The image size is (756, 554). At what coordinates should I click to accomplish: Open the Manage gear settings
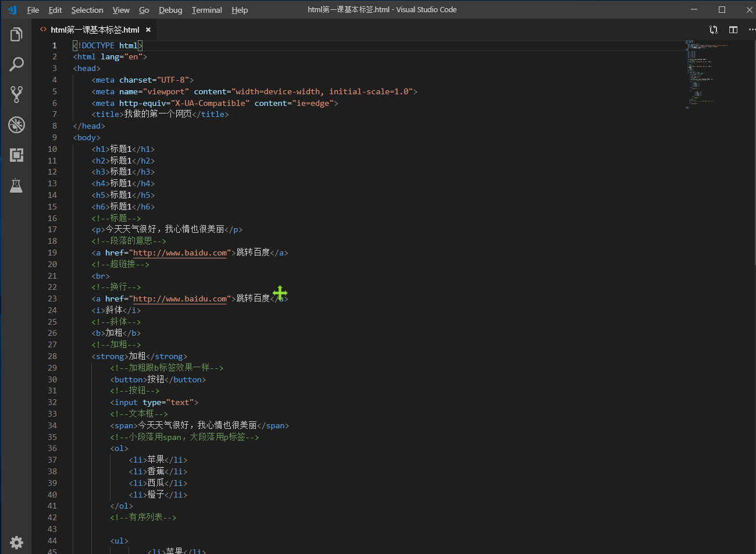pyautogui.click(x=16, y=542)
